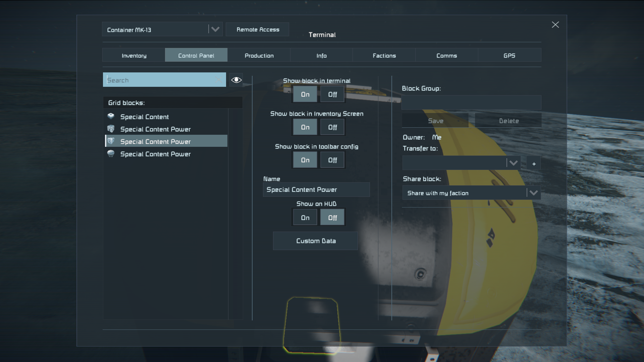This screenshot has width=644, height=362.
Task: Click the block Name input field
Action: click(316, 190)
